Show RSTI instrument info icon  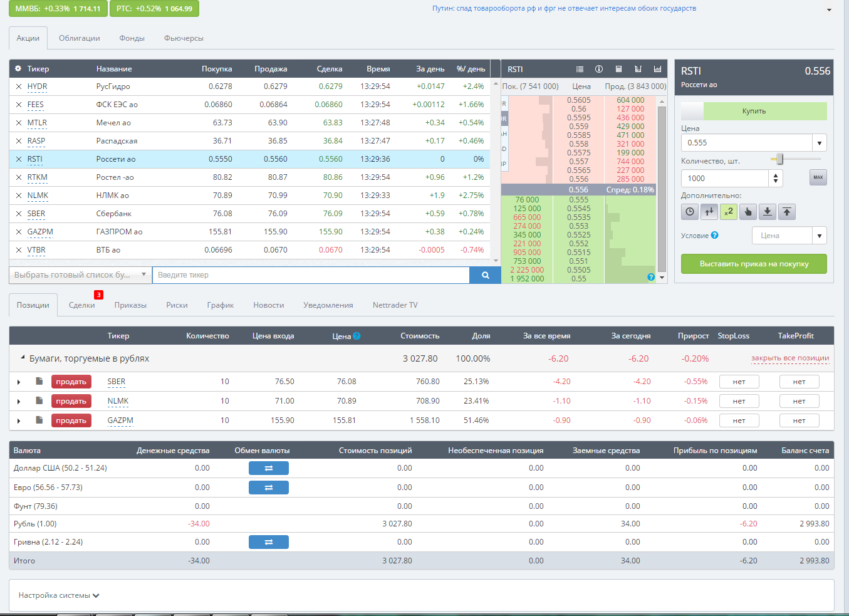(599, 69)
